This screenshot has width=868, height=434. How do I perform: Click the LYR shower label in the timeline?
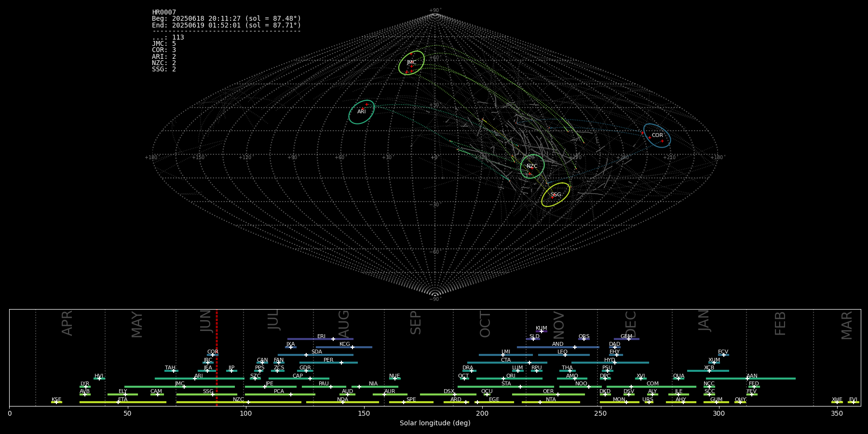[x=85, y=384]
